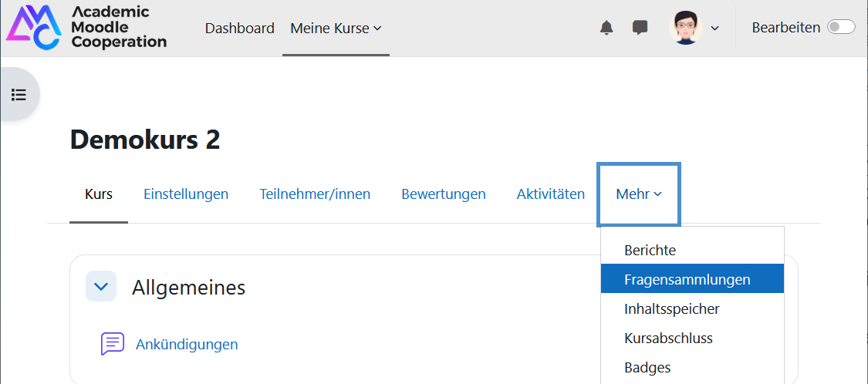Image resolution: width=868 pixels, height=384 pixels.
Task: Open the messages speech bubble icon
Action: 640,28
